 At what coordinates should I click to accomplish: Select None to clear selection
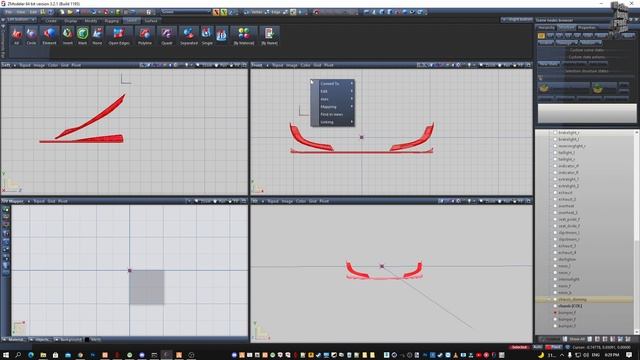(97, 36)
